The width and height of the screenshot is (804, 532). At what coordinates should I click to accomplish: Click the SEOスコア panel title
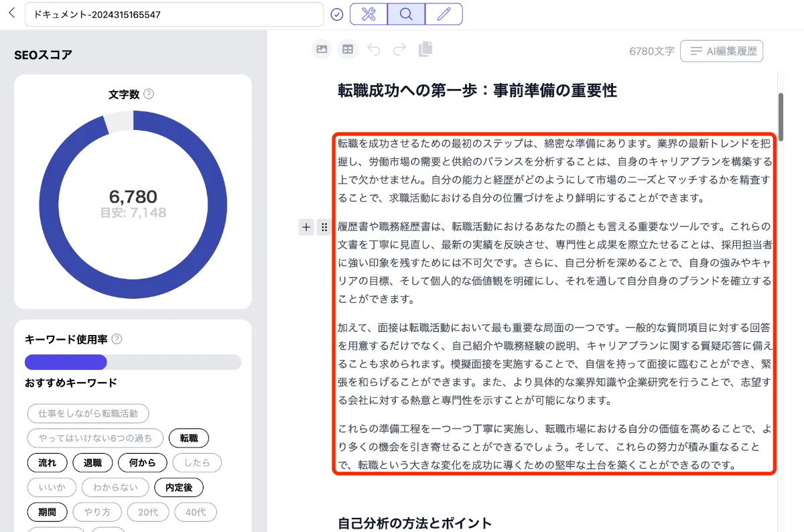(x=43, y=55)
